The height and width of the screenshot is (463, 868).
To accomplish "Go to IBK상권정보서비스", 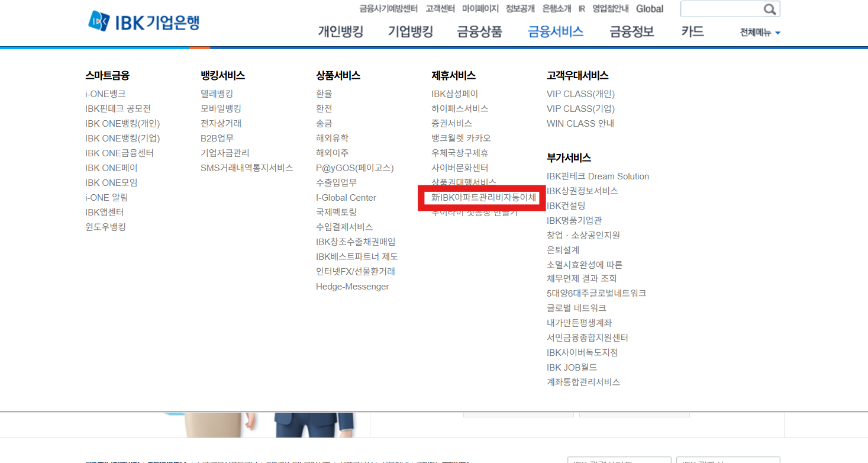I will tap(582, 191).
